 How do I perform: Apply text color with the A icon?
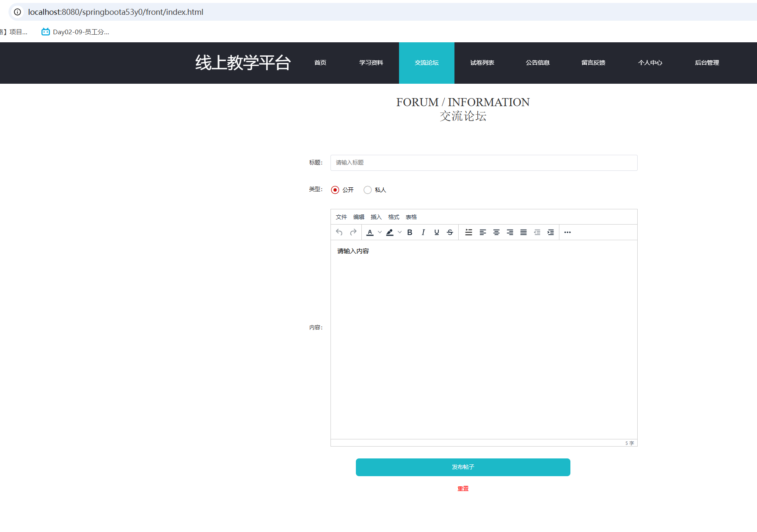coord(370,232)
